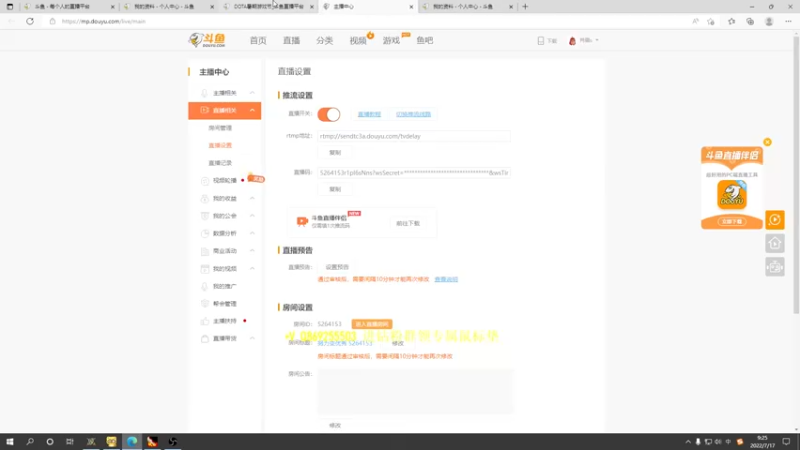Image resolution: width=800 pixels, height=450 pixels.
Task: Copy the rtmp address with 复制 button
Action: [335, 153]
